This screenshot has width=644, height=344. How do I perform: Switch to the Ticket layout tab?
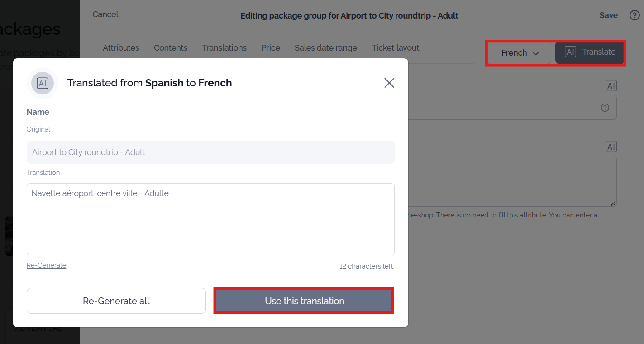click(396, 48)
